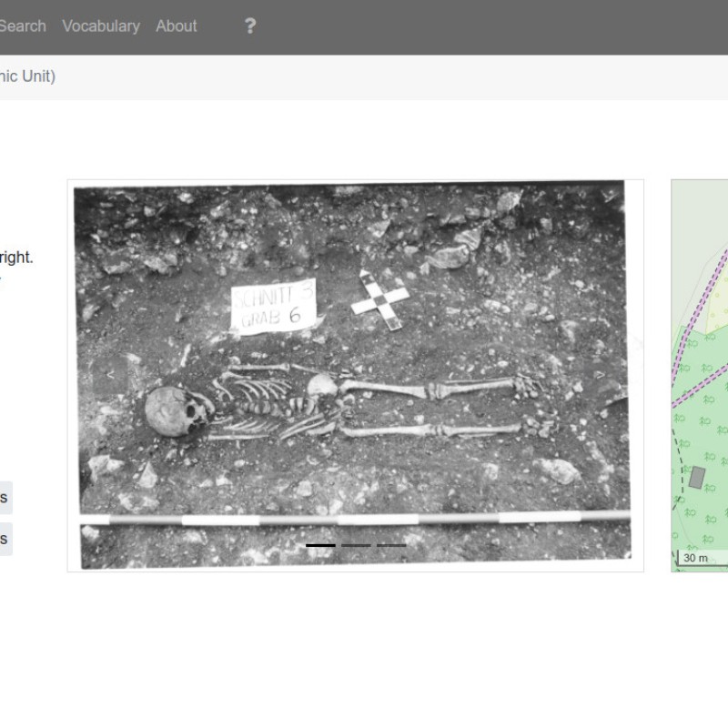Screen dimensions: 728x728
Task: Open the Vocabulary menu item
Action: point(100,25)
